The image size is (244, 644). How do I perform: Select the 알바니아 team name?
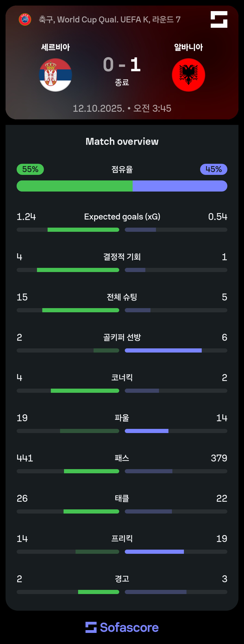[x=189, y=47]
